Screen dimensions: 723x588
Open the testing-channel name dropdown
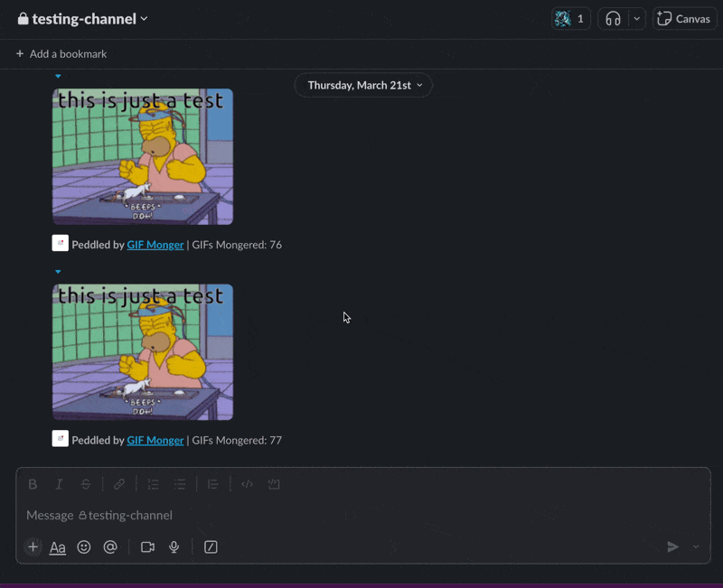point(83,19)
